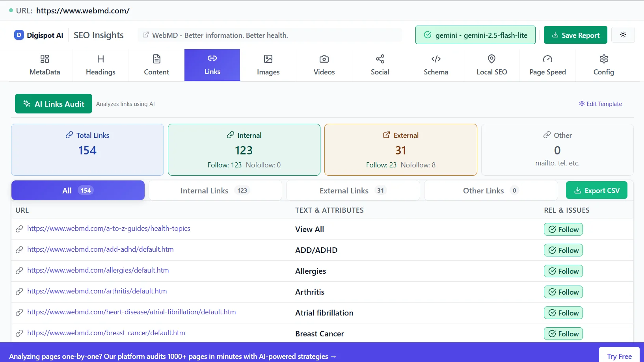Open the Content tab
644x362 pixels.
[x=156, y=65]
